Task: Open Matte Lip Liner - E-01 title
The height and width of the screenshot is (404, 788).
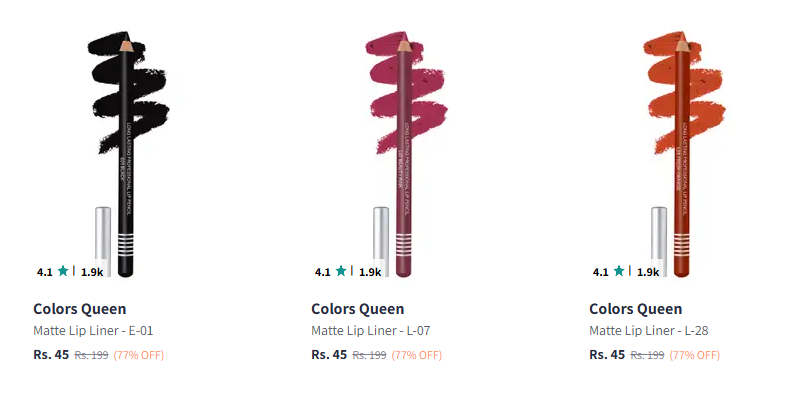Action: click(x=93, y=331)
